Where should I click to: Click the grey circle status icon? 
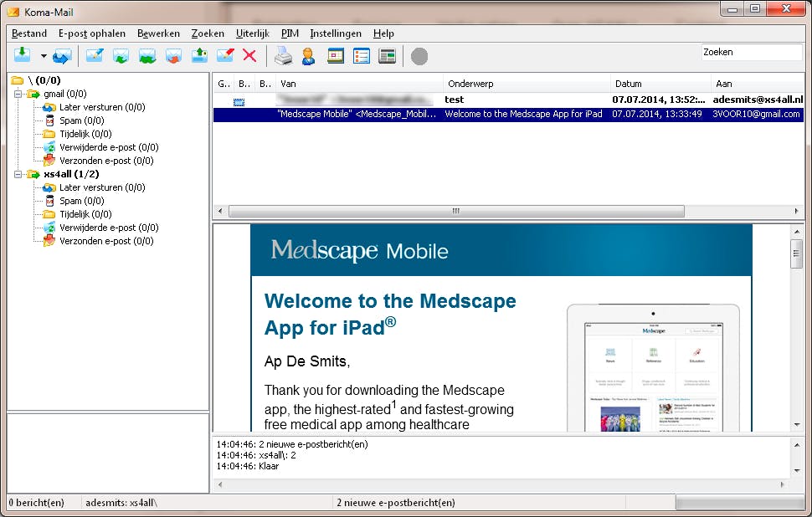coord(419,56)
